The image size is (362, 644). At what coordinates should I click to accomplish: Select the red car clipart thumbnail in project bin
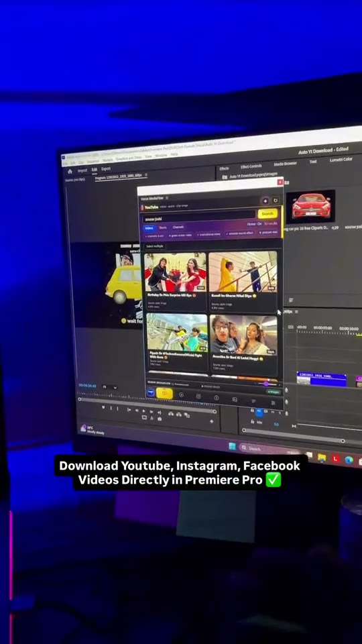(x=311, y=206)
